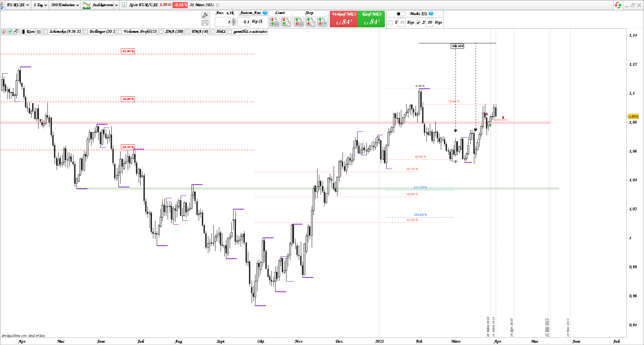Toggle the gannHiLo activator checkbox
The height and width of the screenshot is (345, 644).
pos(230,32)
